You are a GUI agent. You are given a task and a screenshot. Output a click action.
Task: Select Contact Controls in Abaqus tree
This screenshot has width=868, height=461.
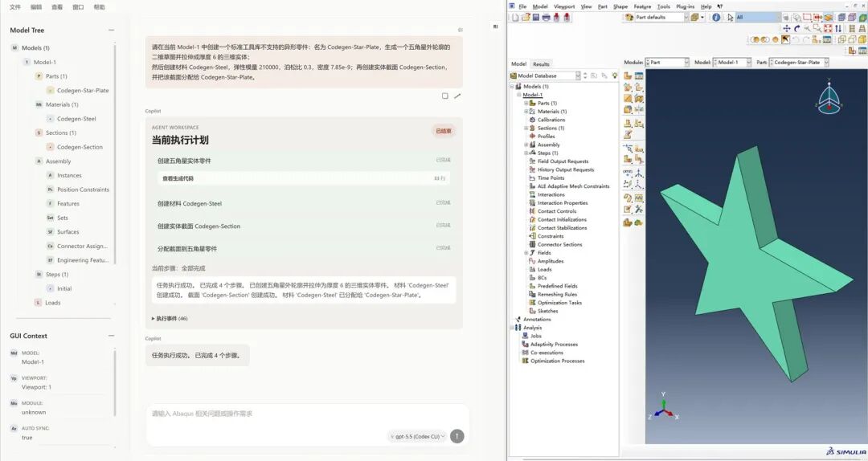pos(556,211)
